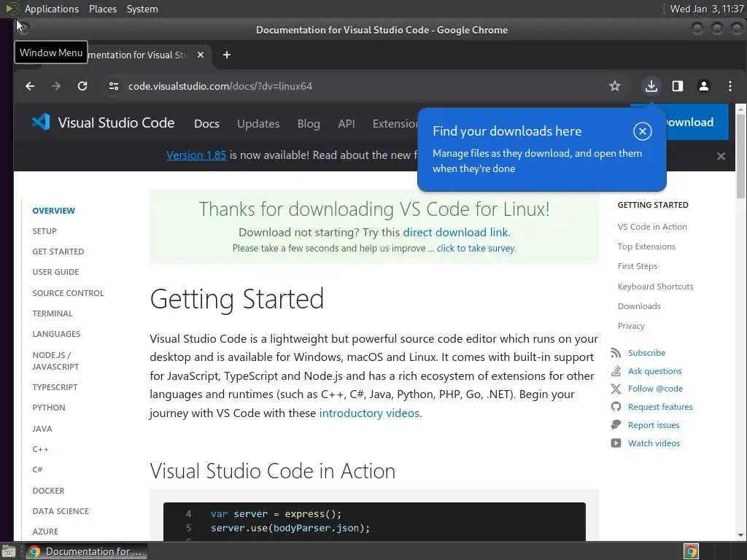Open site information icon in address bar
747x560 pixels.
(x=113, y=86)
